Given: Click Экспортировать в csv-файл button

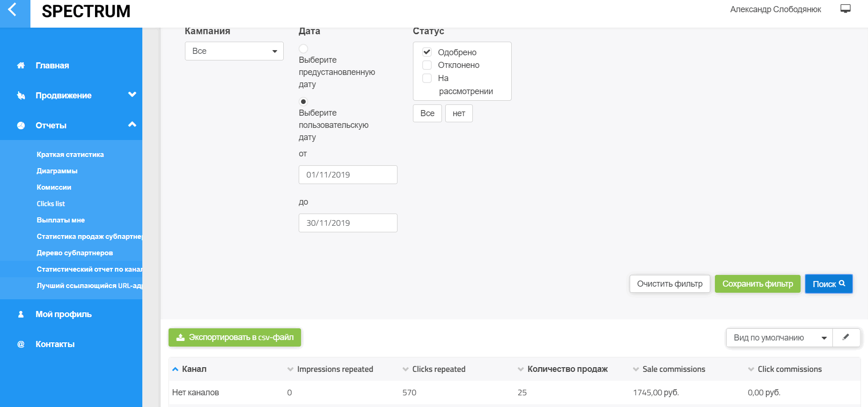Looking at the screenshot, I should point(235,337).
